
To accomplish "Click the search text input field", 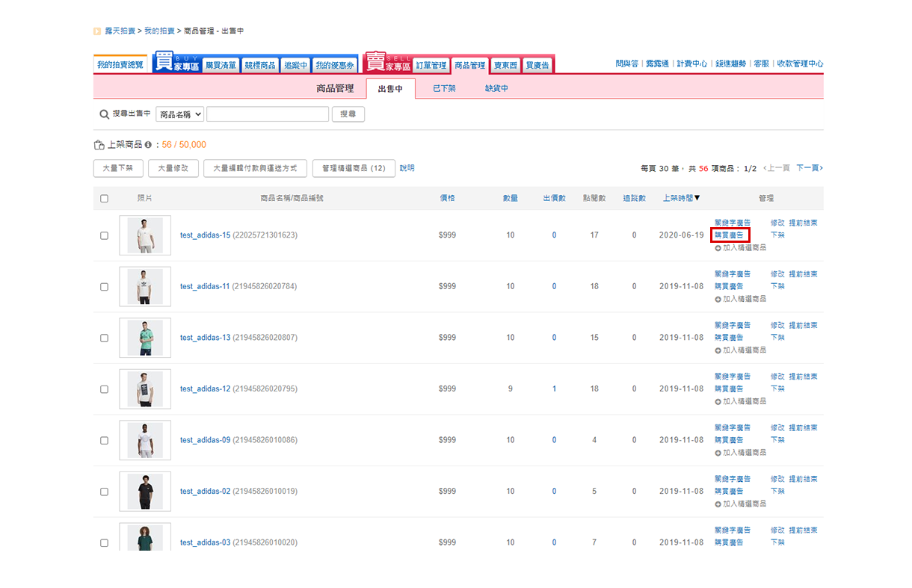I will [267, 114].
